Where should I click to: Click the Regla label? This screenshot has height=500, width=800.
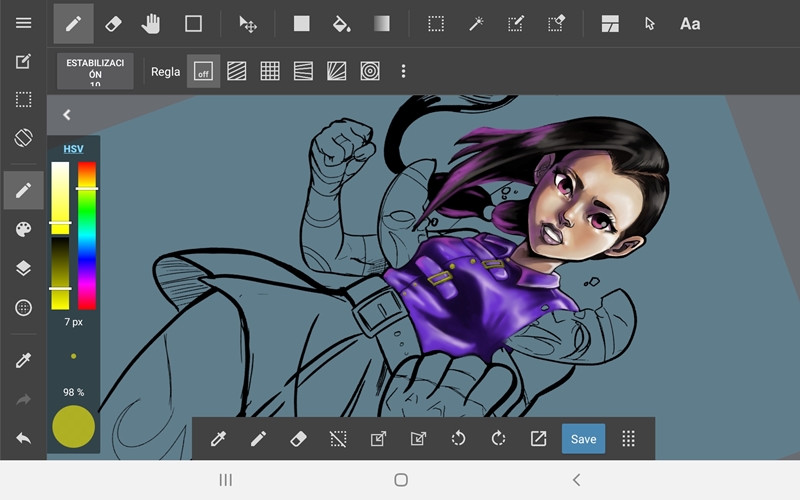tap(165, 71)
